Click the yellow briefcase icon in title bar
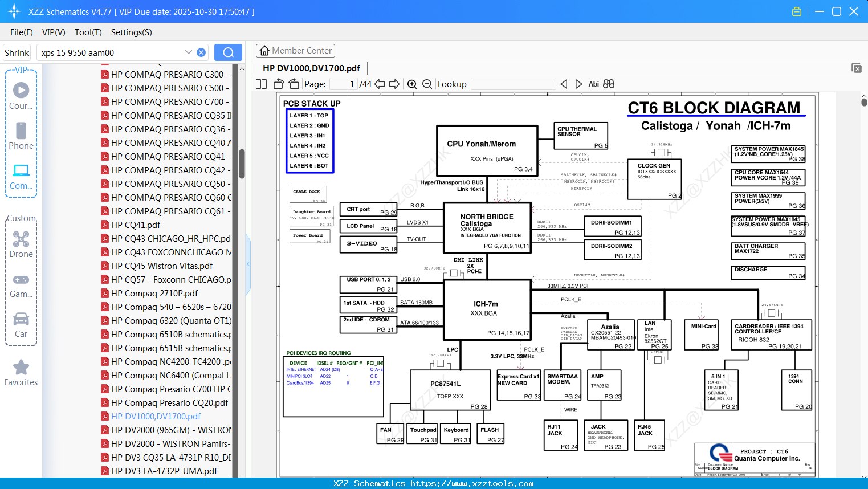Screen dimensions: 868x489 click(797, 11)
